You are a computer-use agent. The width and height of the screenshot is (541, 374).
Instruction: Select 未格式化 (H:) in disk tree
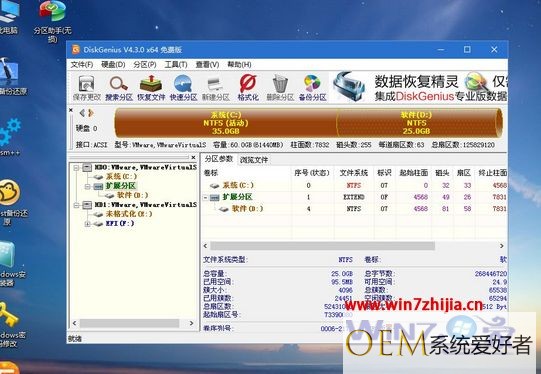pos(129,214)
